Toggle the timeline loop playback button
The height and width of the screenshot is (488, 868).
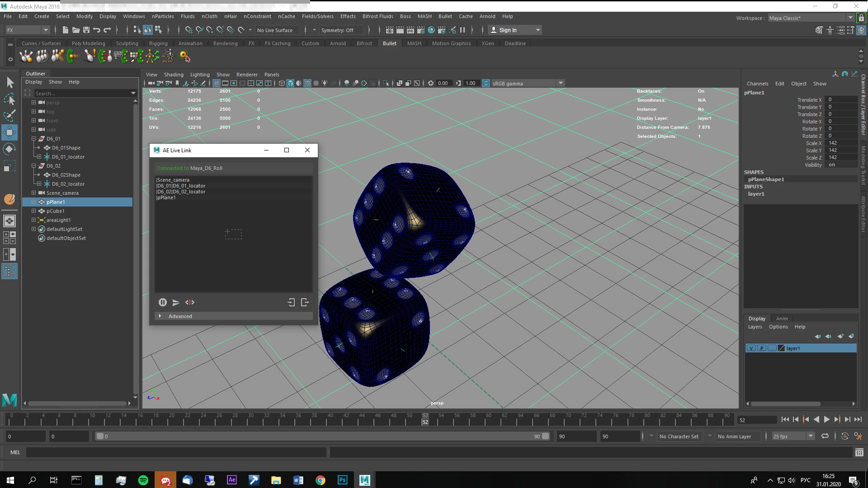[x=825, y=436]
